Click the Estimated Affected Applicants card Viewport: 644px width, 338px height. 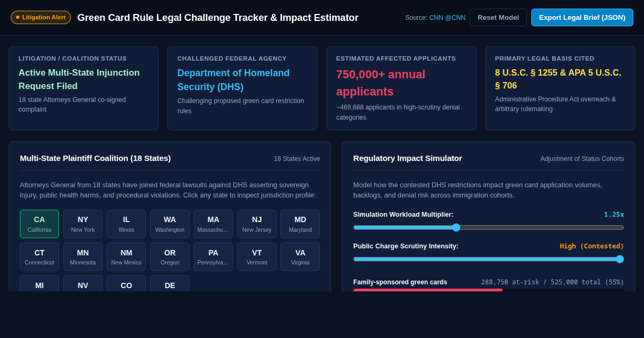coord(401,88)
